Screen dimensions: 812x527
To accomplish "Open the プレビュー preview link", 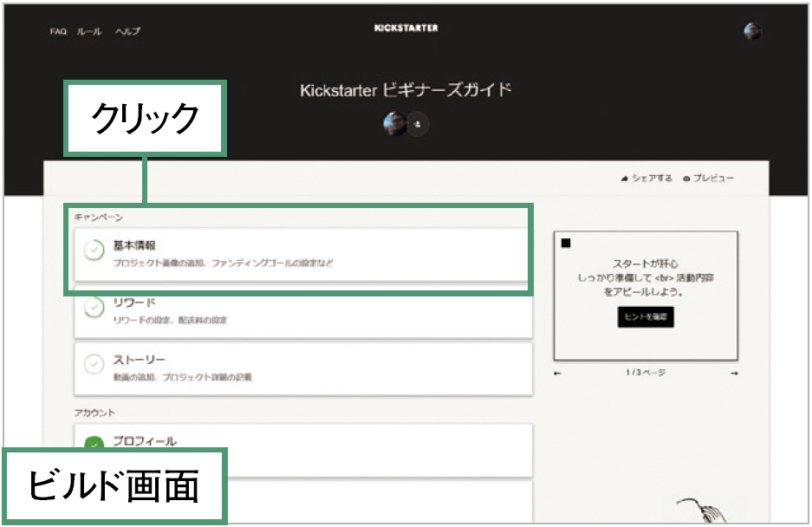I will [708, 179].
